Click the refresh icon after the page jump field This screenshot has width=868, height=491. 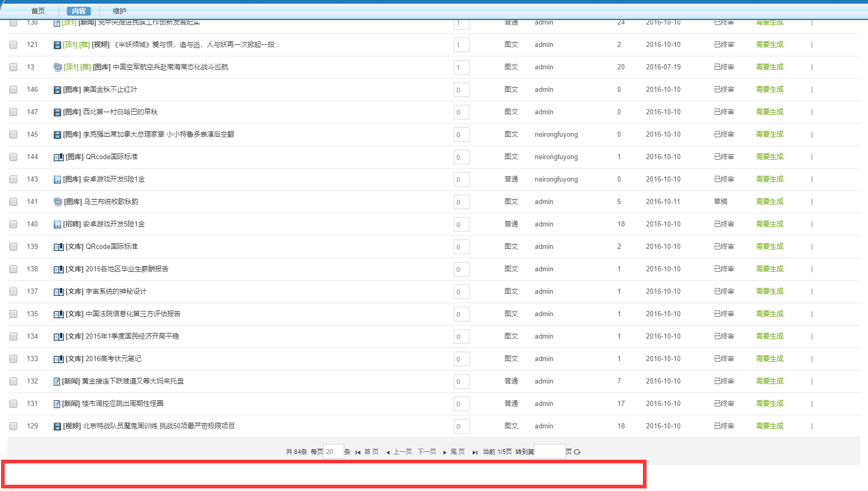[x=577, y=452]
